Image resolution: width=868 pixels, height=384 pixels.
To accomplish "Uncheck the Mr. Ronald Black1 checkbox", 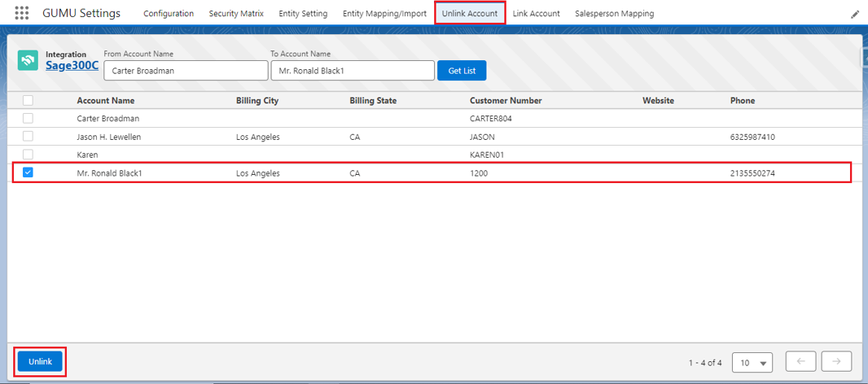I will tap(28, 172).
